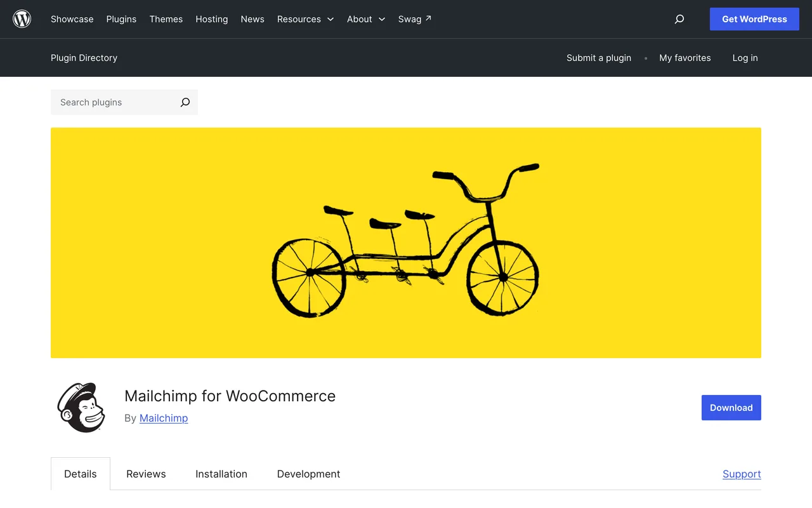Image resolution: width=812 pixels, height=508 pixels.
Task: Submit search with plugin search magnifier icon
Action: point(185,102)
